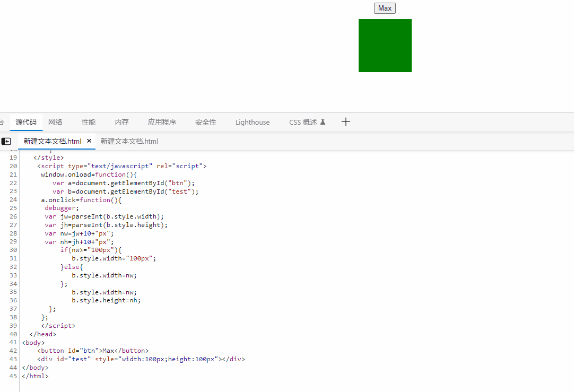Screen dimensions: 574x392
Task: Click line number 21 in the gutter
Action: [13, 175]
